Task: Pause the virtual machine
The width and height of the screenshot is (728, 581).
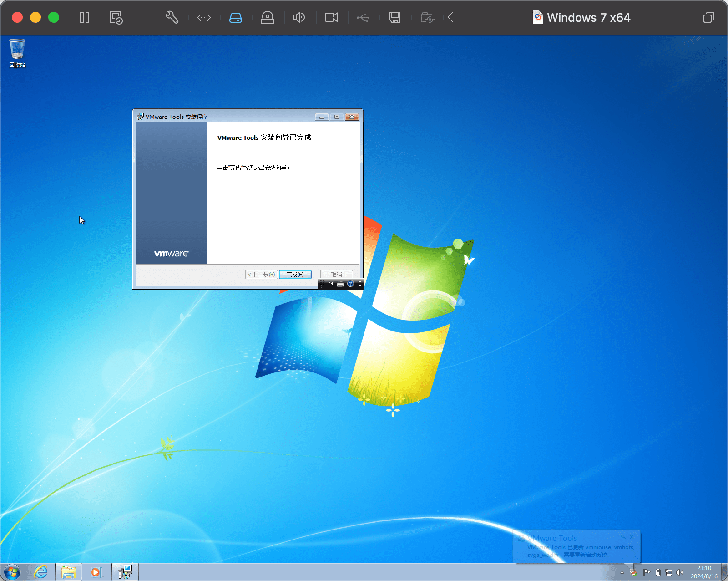Action: pyautogui.click(x=85, y=18)
